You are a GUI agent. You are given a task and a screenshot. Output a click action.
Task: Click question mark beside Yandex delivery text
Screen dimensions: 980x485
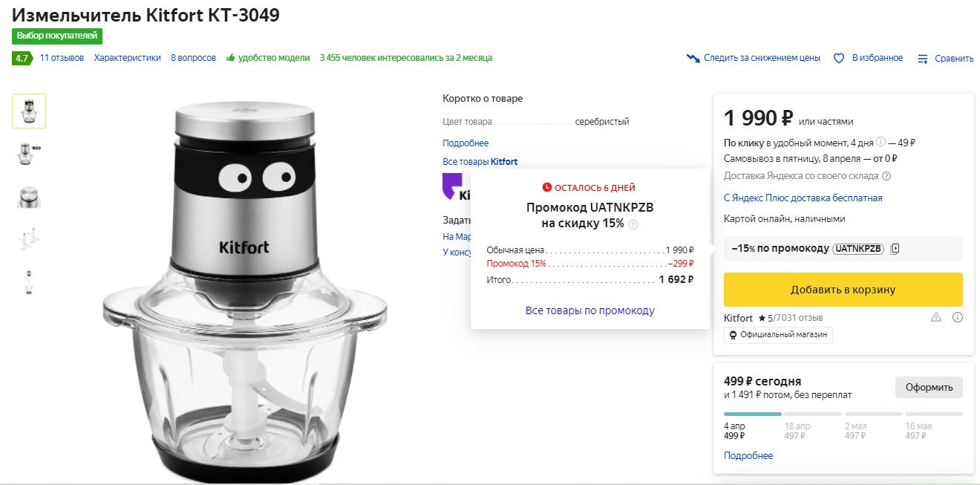point(886,176)
